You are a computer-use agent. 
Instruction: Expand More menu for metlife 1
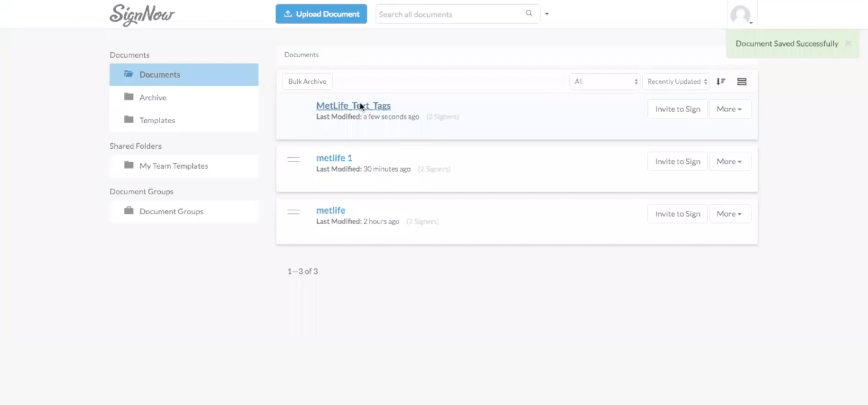[x=730, y=162]
